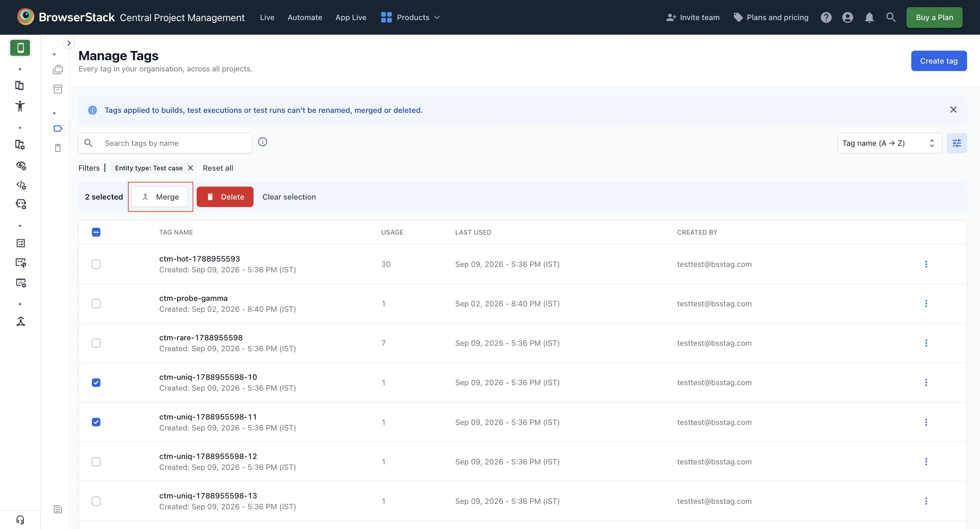Open the notifications bell icon
This screenshot has height=529, width=980.
[x=869, y=17]
